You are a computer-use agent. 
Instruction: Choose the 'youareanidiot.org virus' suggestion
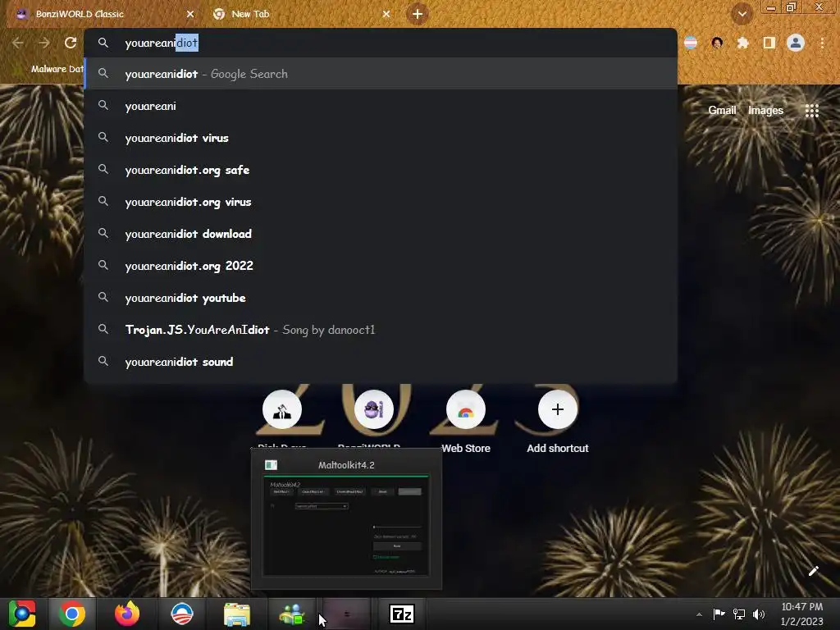[381, 202]
